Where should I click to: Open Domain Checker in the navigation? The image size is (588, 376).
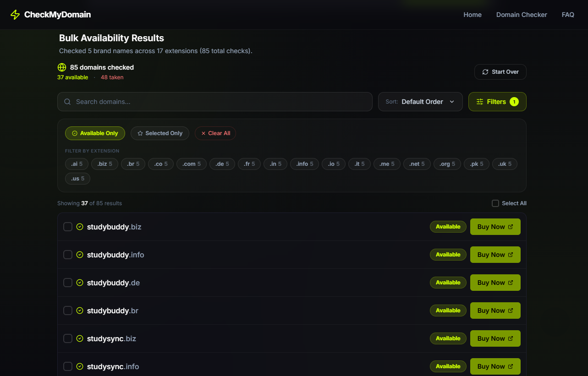point(522,15)
